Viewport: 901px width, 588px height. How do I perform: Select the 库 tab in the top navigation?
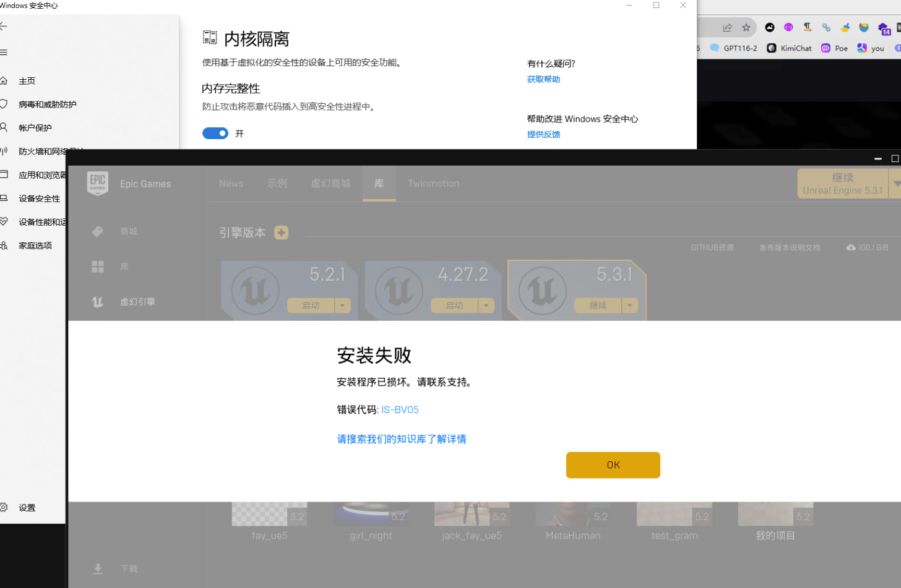coord(379,184)
